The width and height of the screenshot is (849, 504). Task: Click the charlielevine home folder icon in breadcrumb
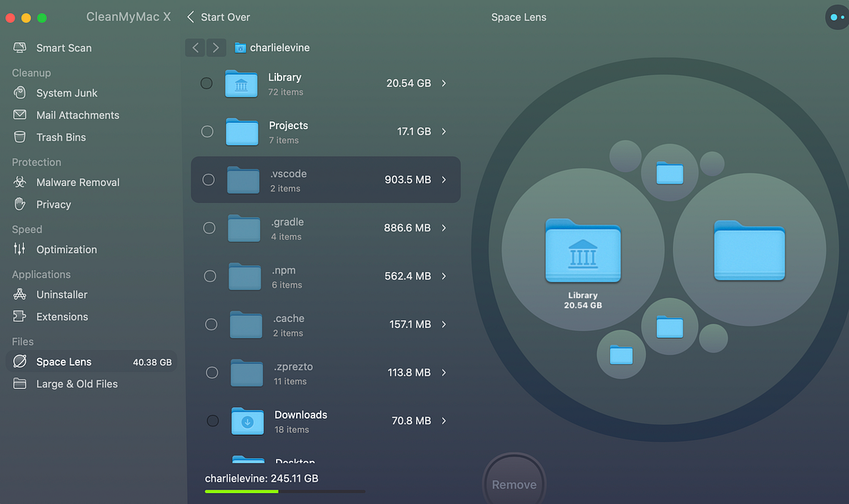pyautogui.click(x=241, y=48)
